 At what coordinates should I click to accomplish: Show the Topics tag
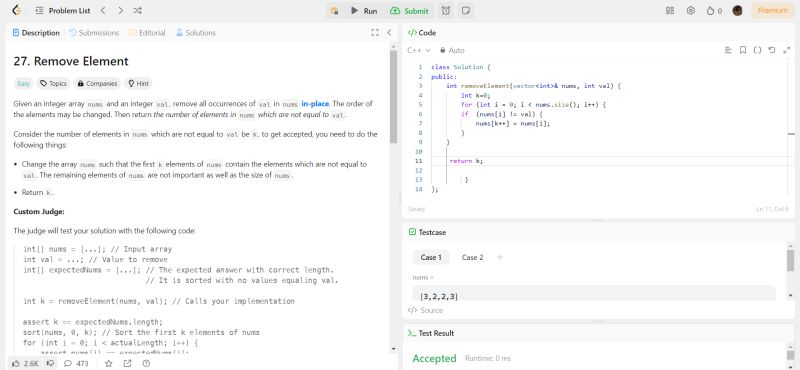(54, 83)
